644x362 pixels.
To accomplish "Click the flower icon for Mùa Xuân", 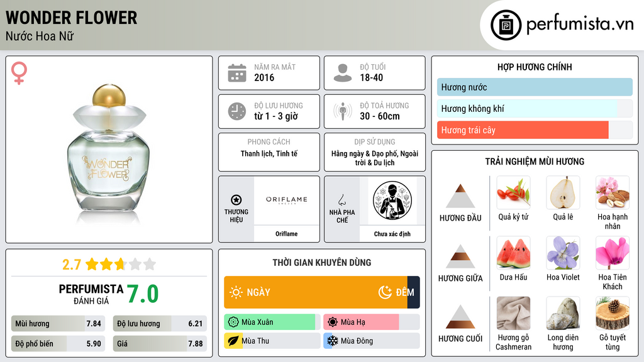I will point(233,322).
